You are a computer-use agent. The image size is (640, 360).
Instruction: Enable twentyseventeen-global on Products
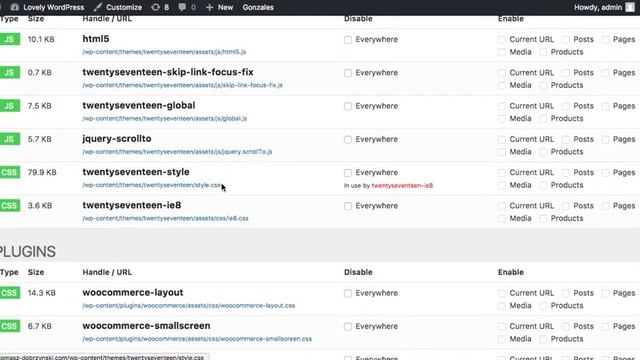[x=543, y=119]
